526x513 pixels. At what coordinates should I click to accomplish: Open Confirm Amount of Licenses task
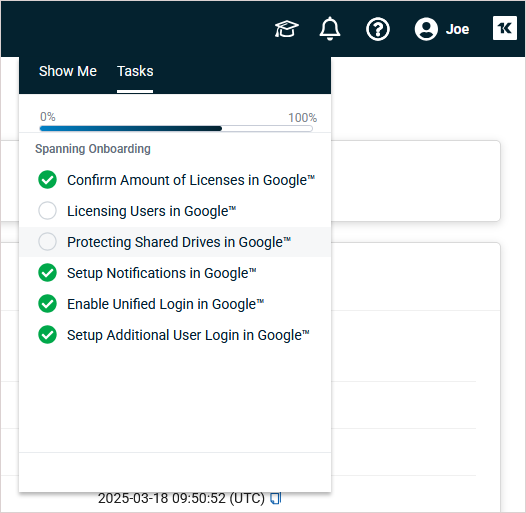click(x=191, y=180)
